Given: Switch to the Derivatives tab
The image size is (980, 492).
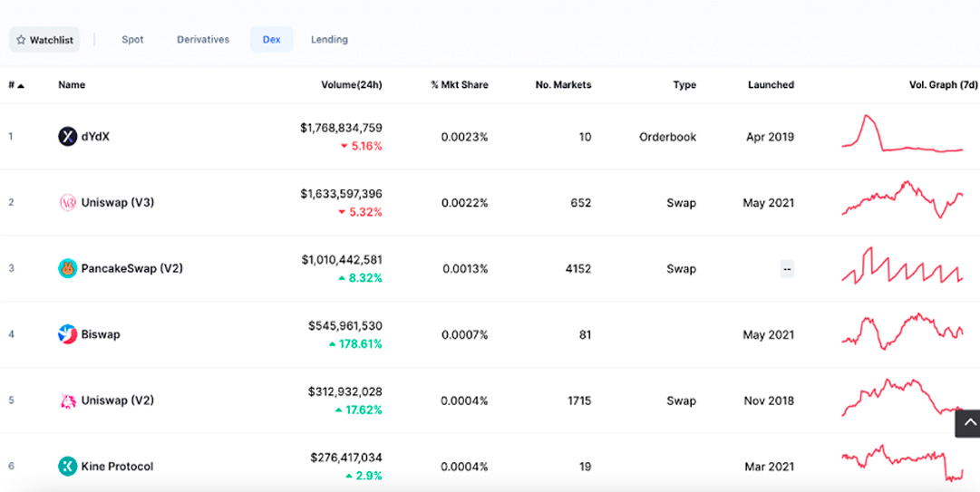Looking at the screenshot, I should point(203,39).
